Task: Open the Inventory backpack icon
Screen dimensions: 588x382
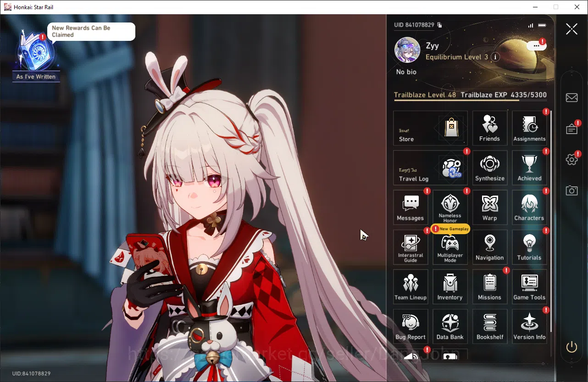Action: 450,286
